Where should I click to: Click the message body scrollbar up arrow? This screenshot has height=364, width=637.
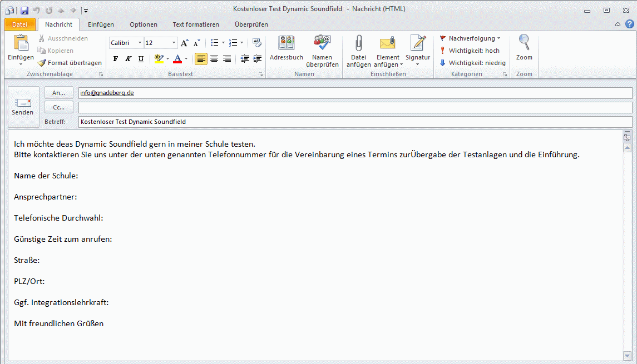click(627, 148)
